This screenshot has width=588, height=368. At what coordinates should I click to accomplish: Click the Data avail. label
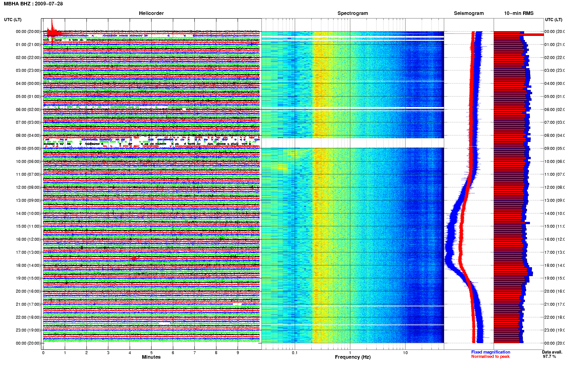tap(552, 352)
